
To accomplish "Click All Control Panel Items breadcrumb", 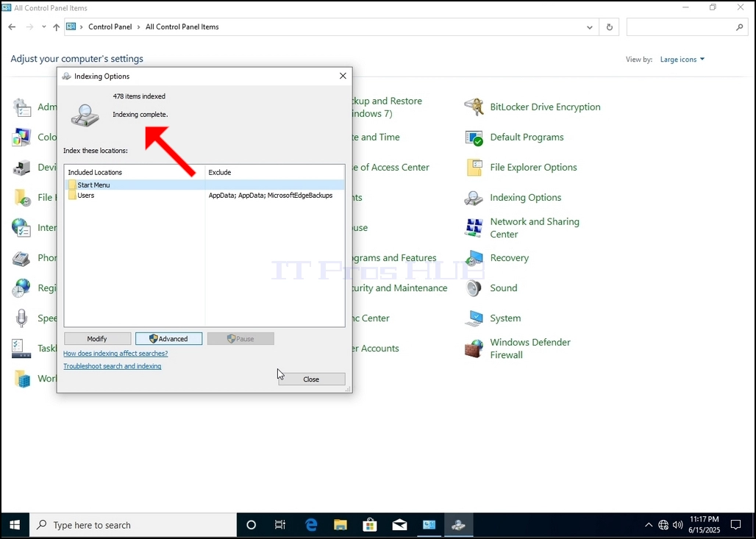I will click(182, 27).
